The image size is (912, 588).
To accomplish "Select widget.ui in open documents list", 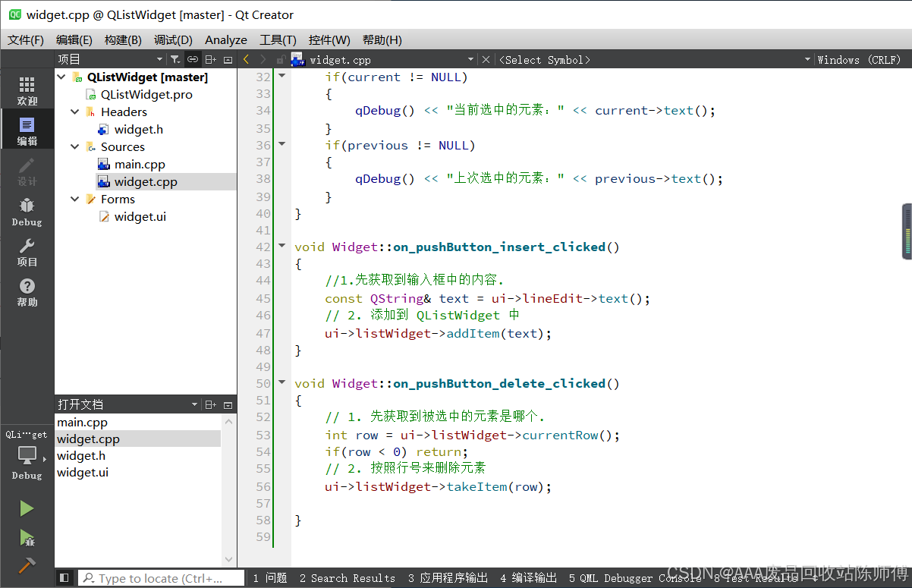I will [x=83, y=472].
